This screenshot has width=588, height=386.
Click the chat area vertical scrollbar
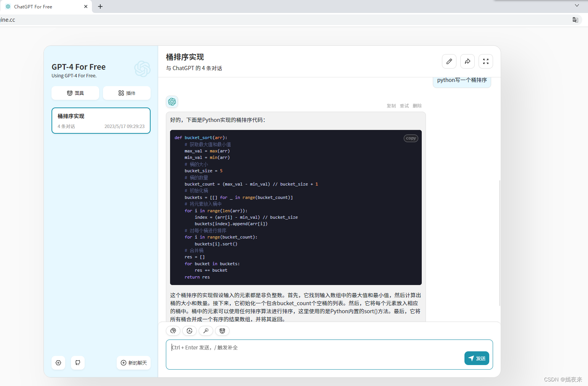(500, 243)
